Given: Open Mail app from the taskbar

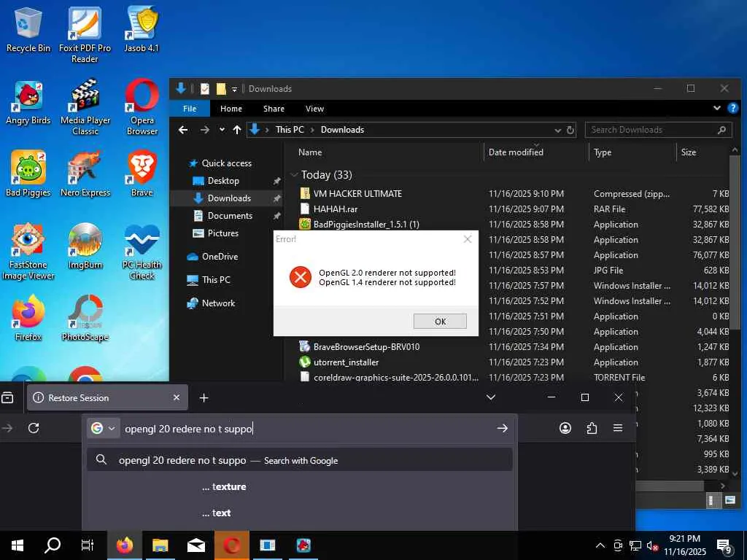Looking at the screenshot, I should click(196, 545).
